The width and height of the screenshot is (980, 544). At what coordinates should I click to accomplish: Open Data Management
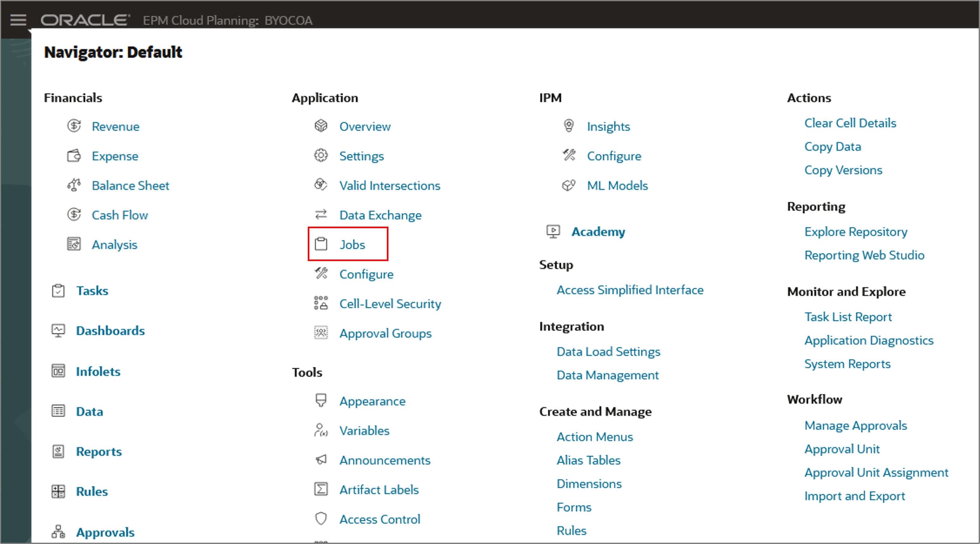[608, 375]
